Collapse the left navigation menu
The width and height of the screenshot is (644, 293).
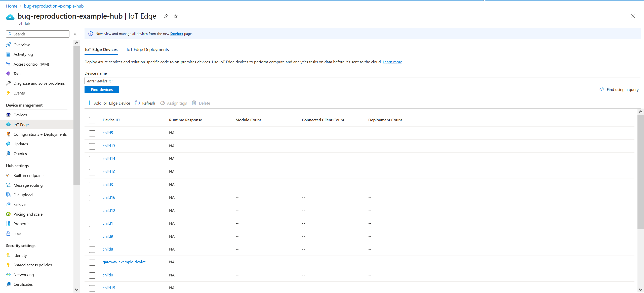pyautogui.click(x=75, y=34)
